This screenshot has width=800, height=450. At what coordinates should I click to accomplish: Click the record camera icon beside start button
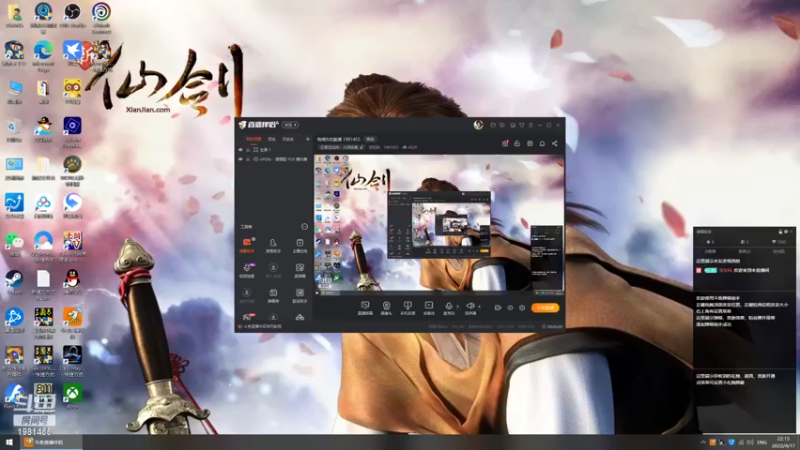click(497, 308)
